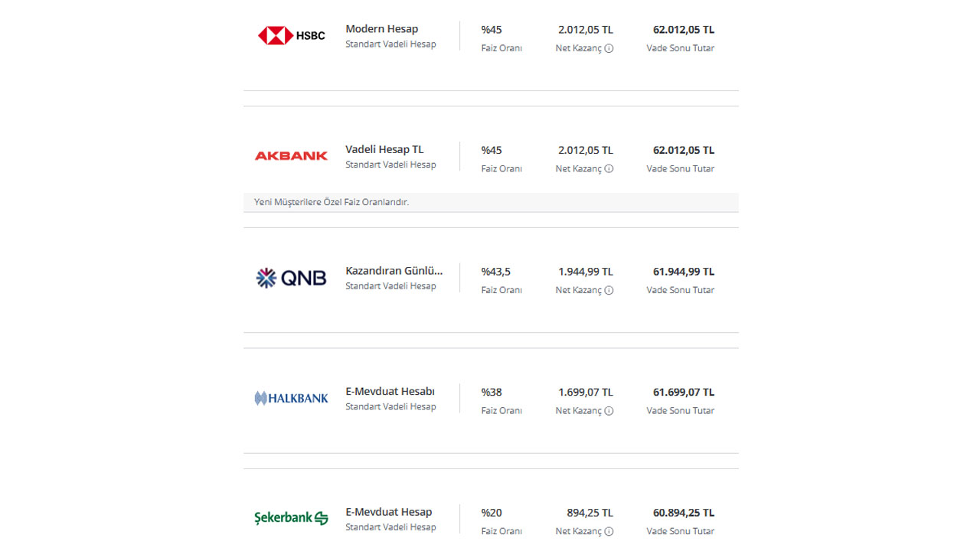Screen dimensions: 980x551
Task: Click Şekerbank 60.894,25 TL end amount
Action: click(683, 513)
